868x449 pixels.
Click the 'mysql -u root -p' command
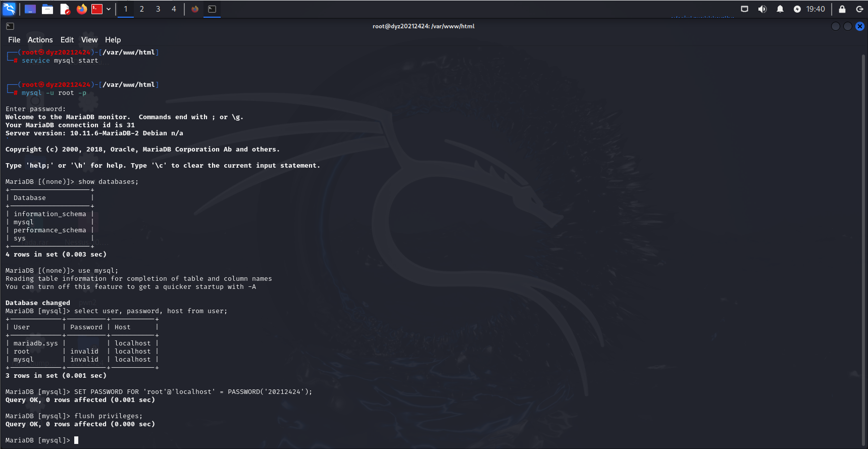click(x=54, y=93)
